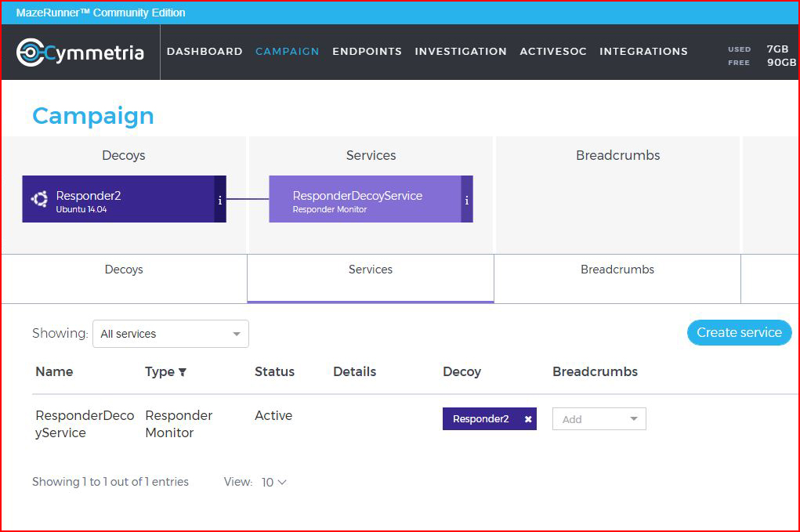Click the Cymmetria logo

pos(80,52)
